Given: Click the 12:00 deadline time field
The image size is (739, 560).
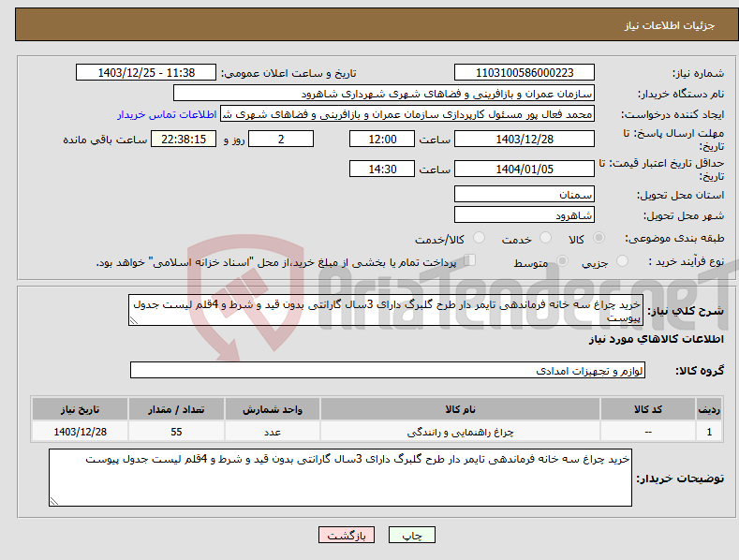Looking at the screenshot, I should (x=382, y=139).
